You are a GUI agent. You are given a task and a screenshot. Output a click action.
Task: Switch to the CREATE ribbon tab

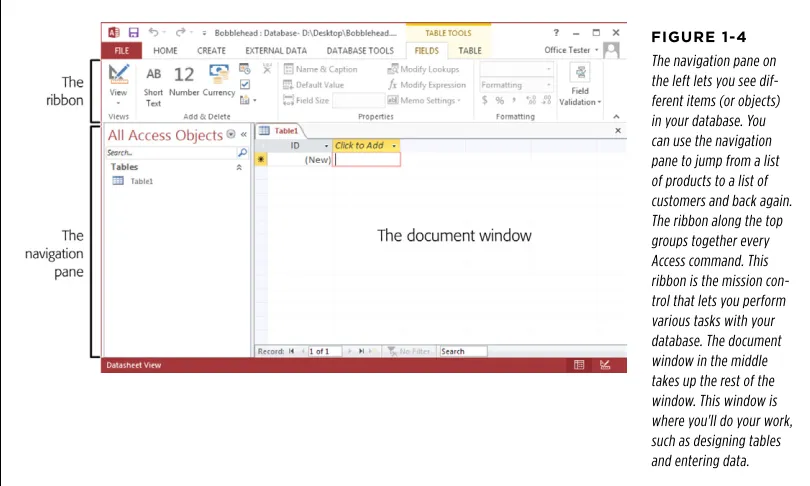tap(211, 51)
